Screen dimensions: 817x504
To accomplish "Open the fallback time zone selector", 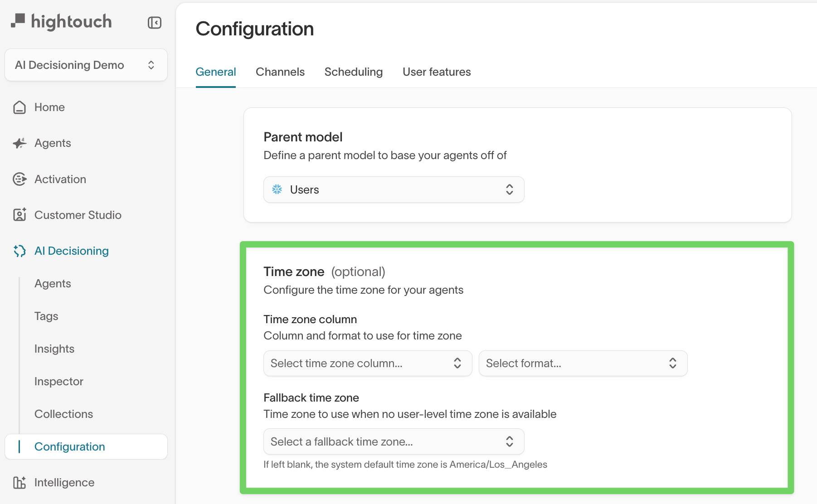I will pos(394,441).
